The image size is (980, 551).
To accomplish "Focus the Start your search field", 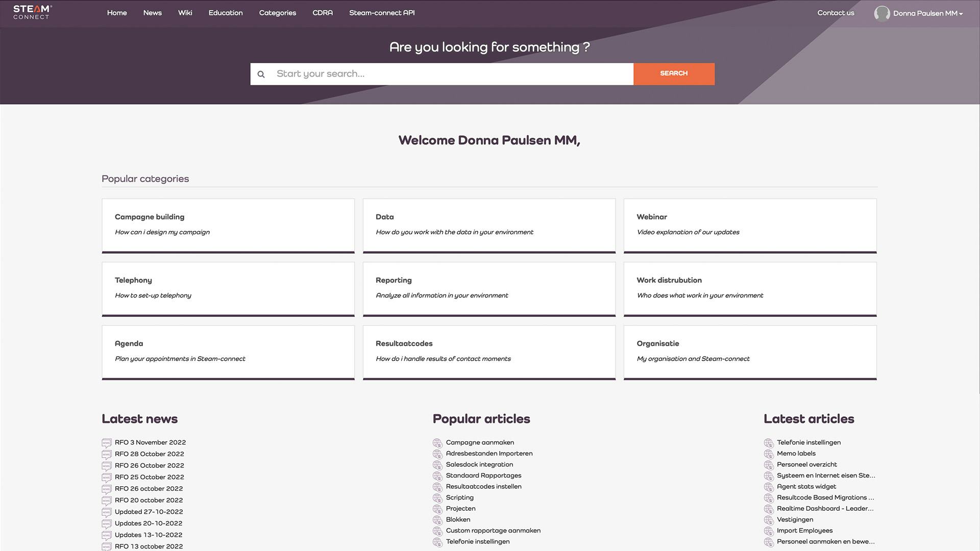I will (x=452, y=74).
